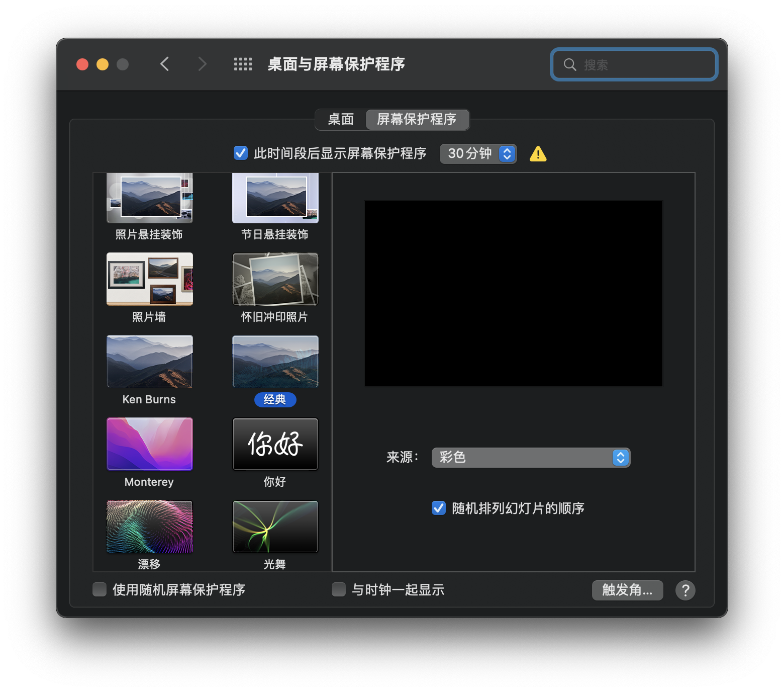This screenshot has height=692, width=784.
Task: Expand the 来源 dropdown showing 彩色
Action: (x=531, y=458)
